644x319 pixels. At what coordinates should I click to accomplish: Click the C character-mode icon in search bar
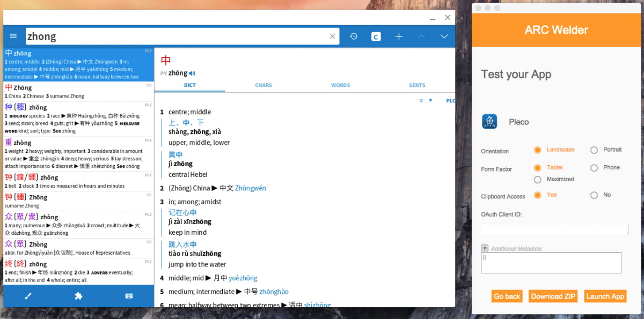[x=376, y=36]
